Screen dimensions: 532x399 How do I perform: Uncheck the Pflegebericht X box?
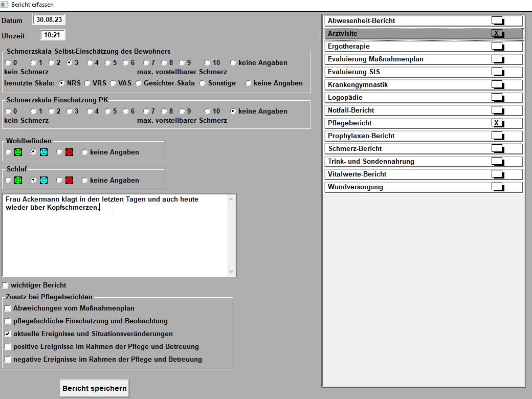(x=498, y=123)
